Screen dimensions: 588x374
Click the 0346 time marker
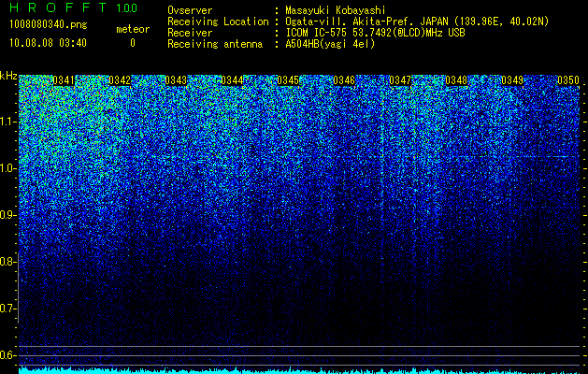(344, 80)
